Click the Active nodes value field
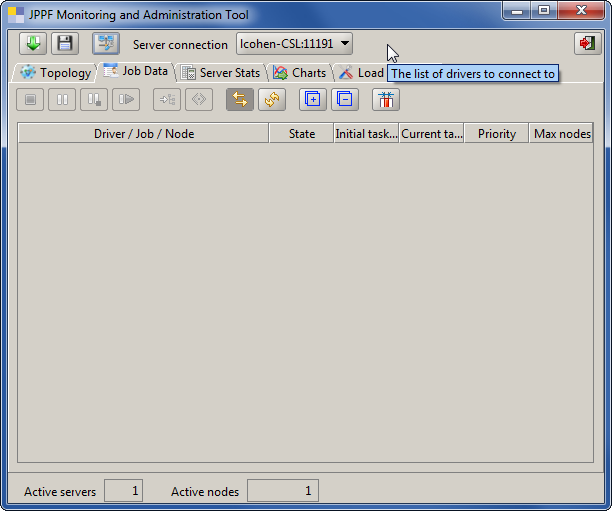Viewport: 612px width, 511px height. coord(283,491)
